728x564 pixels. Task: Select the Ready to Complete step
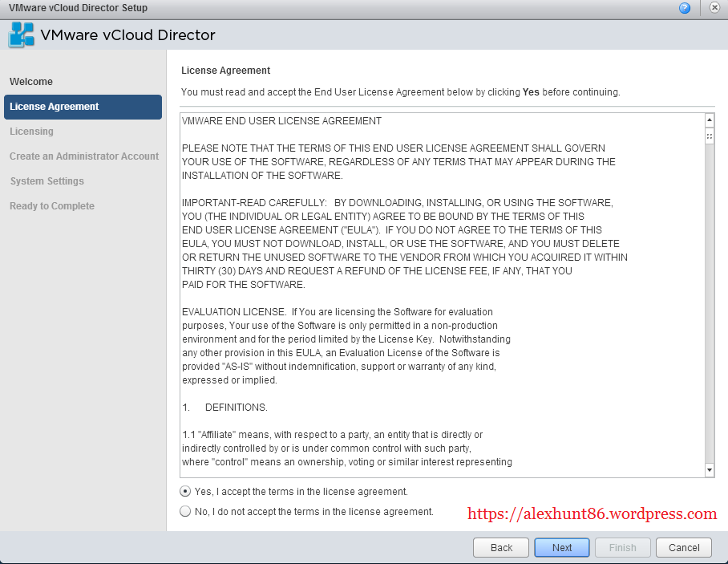click(52, 206)
